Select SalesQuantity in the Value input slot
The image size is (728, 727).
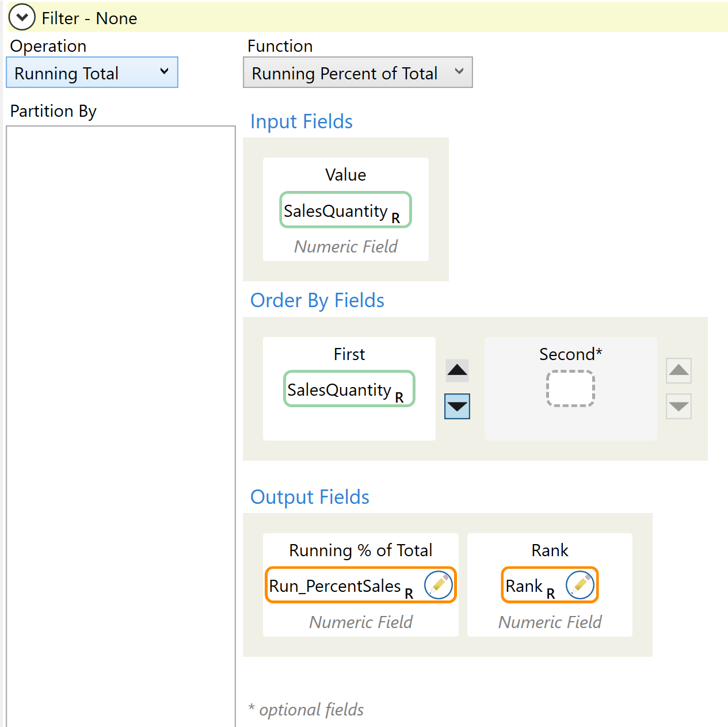(x=345, y=210)
